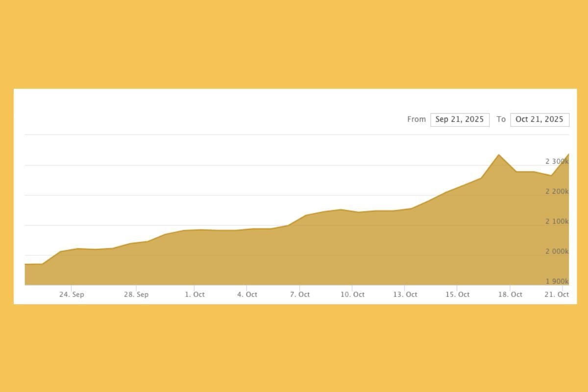The width and height of the screenshot is (588, 392).
Task: Click the "From" label text
Action: [416, 120]
